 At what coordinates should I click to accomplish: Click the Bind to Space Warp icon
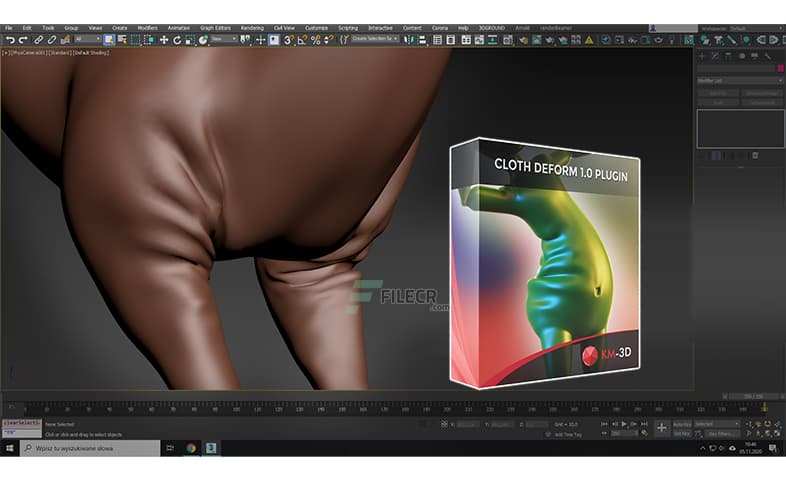(x=65, y=40)
